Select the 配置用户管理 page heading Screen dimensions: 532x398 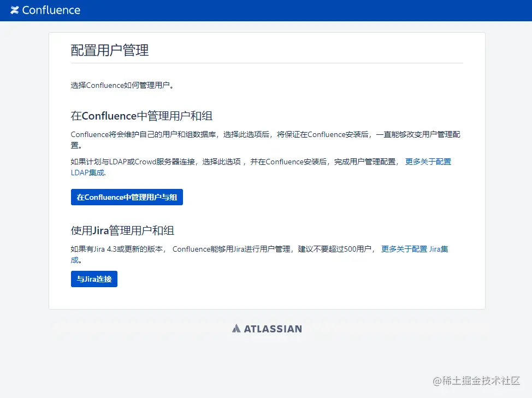pyautogui.click(x=110, y=50)
